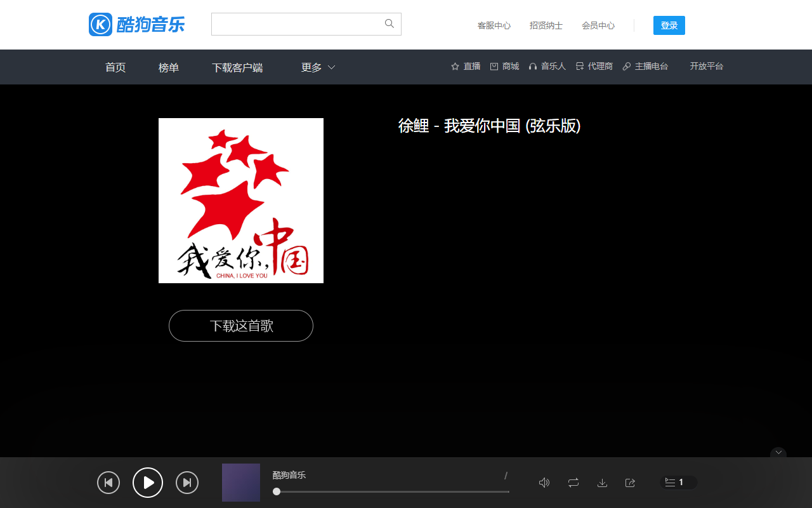This screenshot has width=812, height=508.
Task: Click the player bar song thumbnail
Action: [241, 483]
